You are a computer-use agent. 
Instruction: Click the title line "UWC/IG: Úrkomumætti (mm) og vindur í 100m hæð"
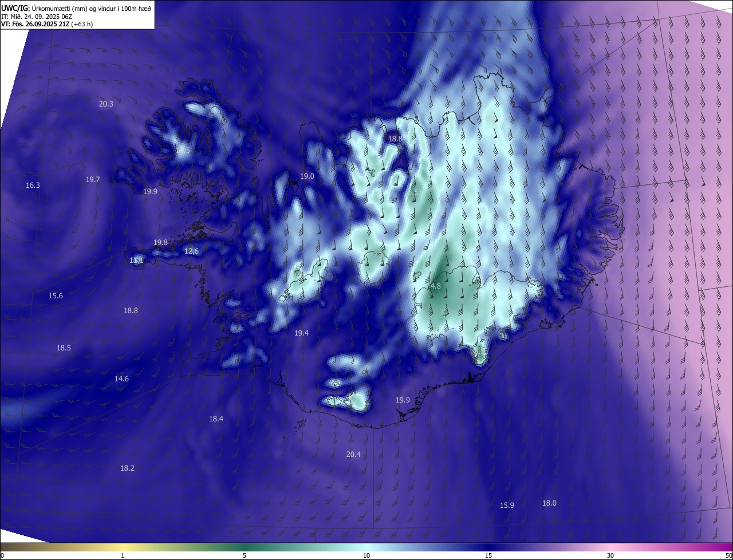click(76, 7)
